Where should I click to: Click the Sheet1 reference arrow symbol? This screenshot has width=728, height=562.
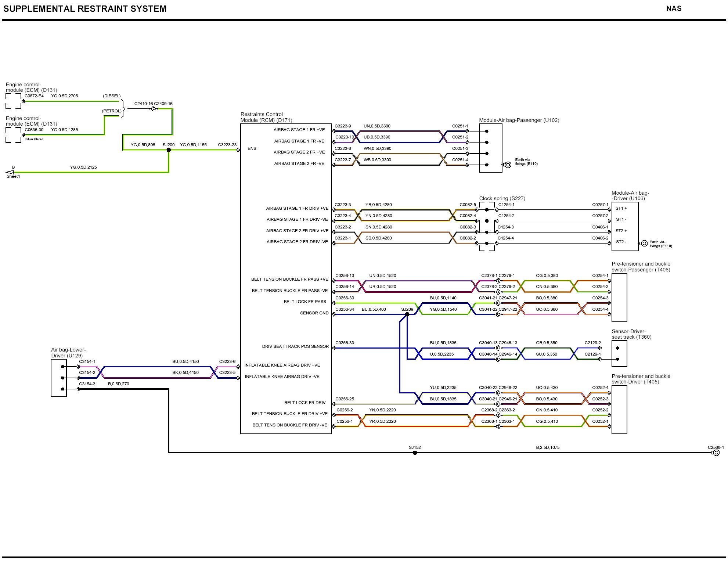coord(10,172)
